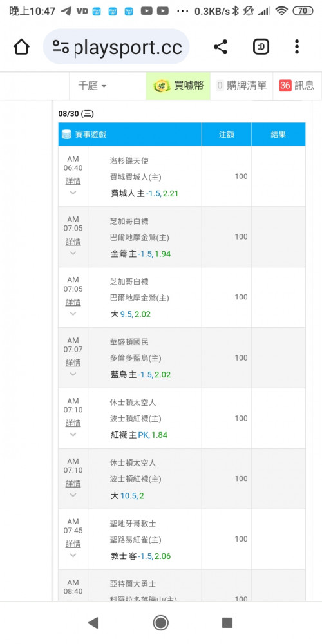Expand chevron under 06:40 game details
Image resolution: width=322 pixels, height=644 pixels.
pyautogui.click(x=73, y=193)
